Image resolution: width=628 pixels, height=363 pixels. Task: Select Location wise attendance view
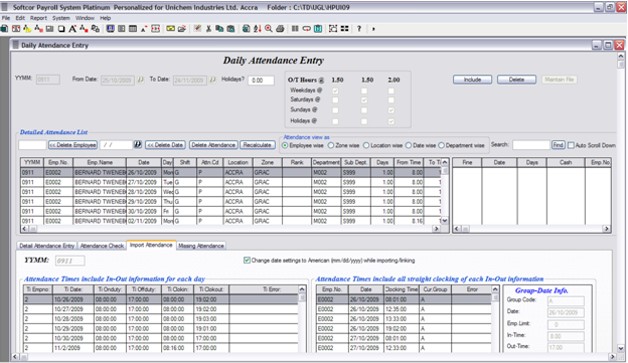coord(366,145)
